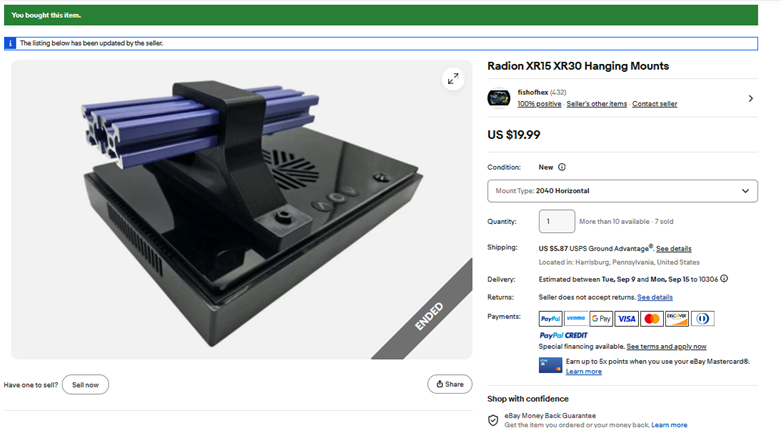The image size is (780, 428).
Task: Click the Quantity input field
Action: click(x=557, y=221)
